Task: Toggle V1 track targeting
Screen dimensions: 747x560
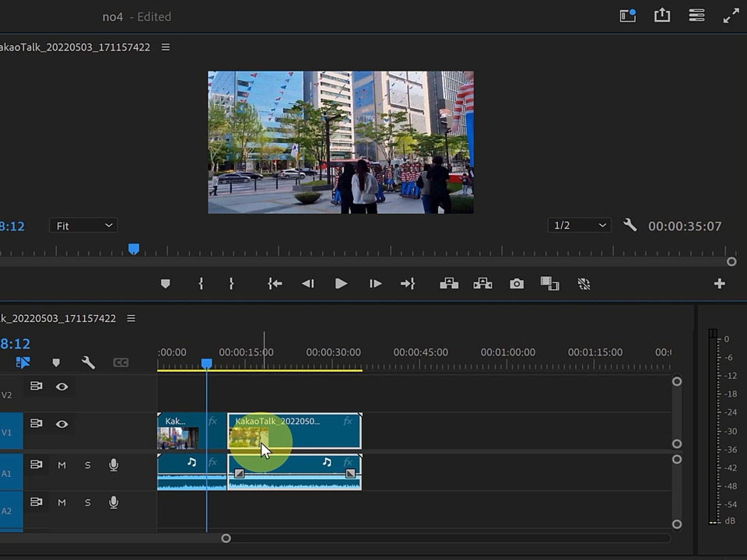Action: [11, 432]
